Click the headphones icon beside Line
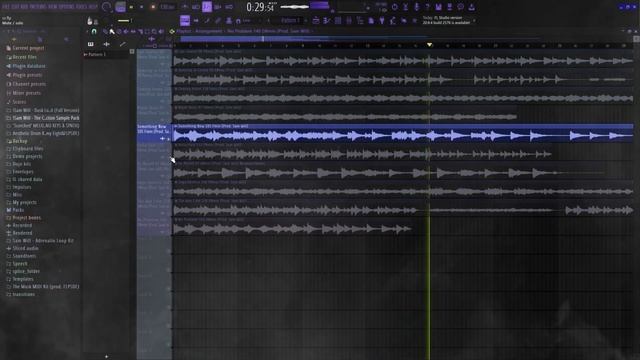This screenshot has width=640, height=360. pos(238,20)
